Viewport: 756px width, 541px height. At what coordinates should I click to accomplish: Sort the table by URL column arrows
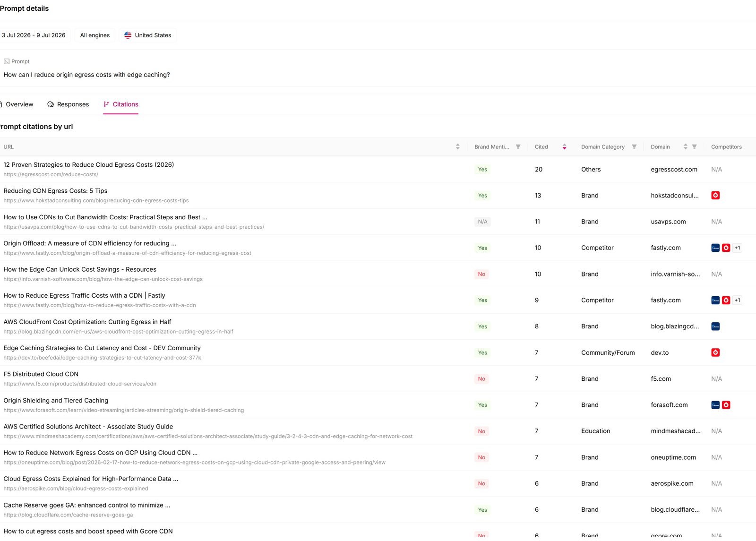[x=457, y=147]
